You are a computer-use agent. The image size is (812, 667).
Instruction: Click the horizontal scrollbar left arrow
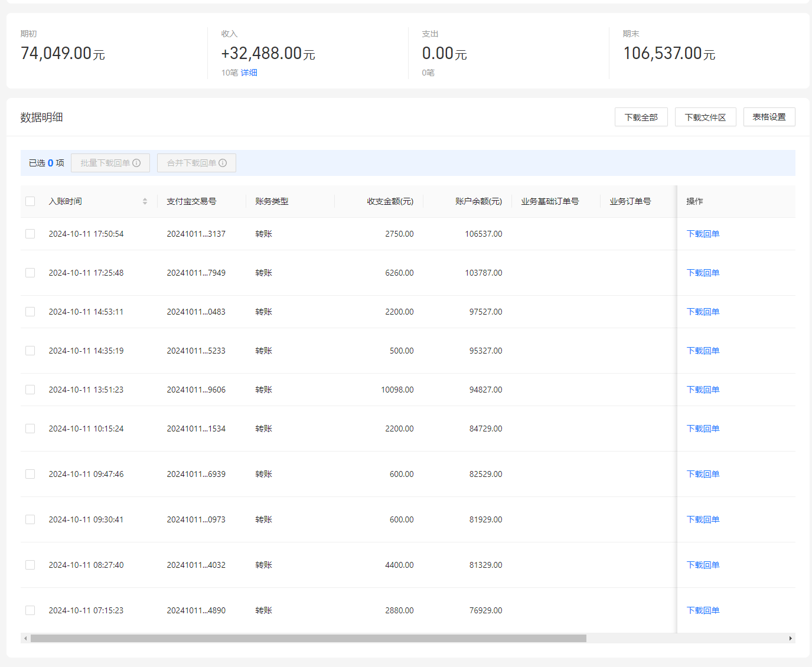(x=25, y=638)
